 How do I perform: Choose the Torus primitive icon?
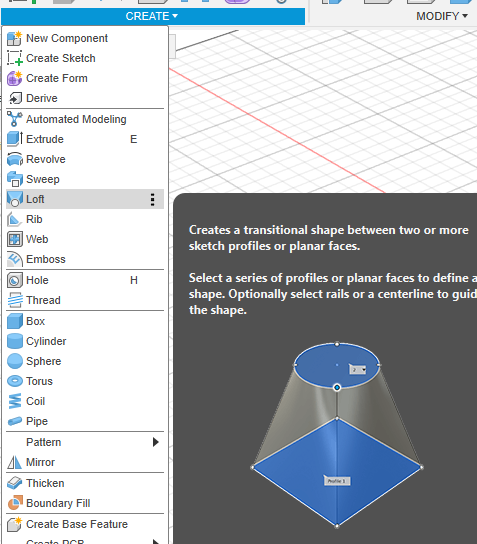(x=15, y=381)
